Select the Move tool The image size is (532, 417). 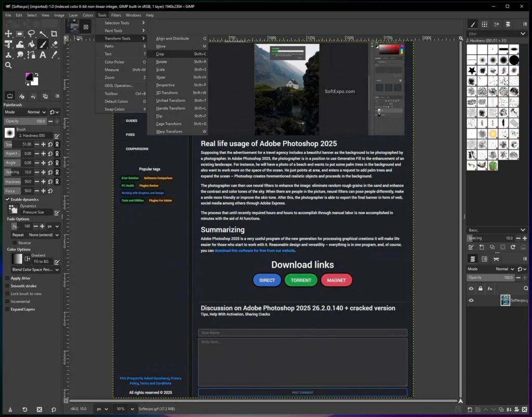coord(8,33)
